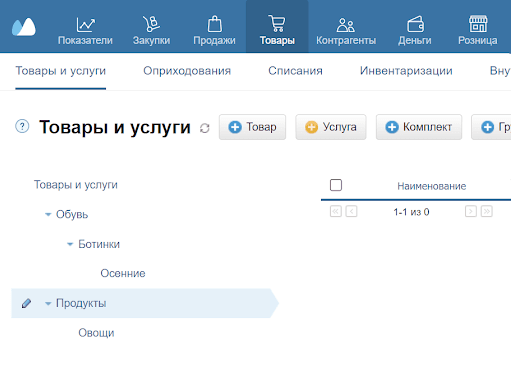Add a new Услуга
This screenshot has width=511, height=372.
tap(331, 127)
